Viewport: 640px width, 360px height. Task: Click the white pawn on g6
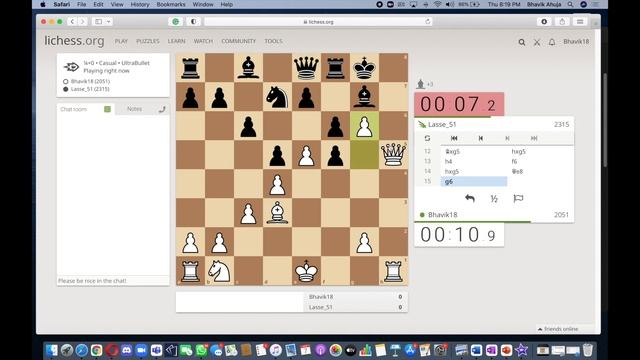[x=364, y=126]
